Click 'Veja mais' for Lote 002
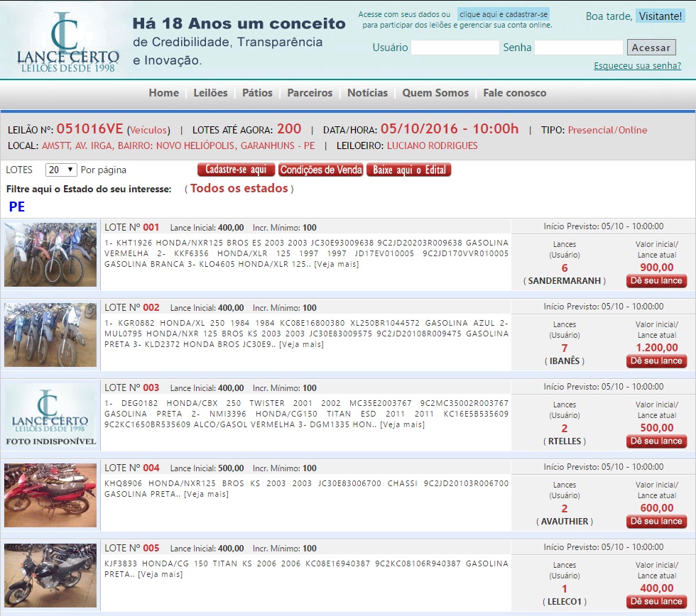 [x=301, y=345]
